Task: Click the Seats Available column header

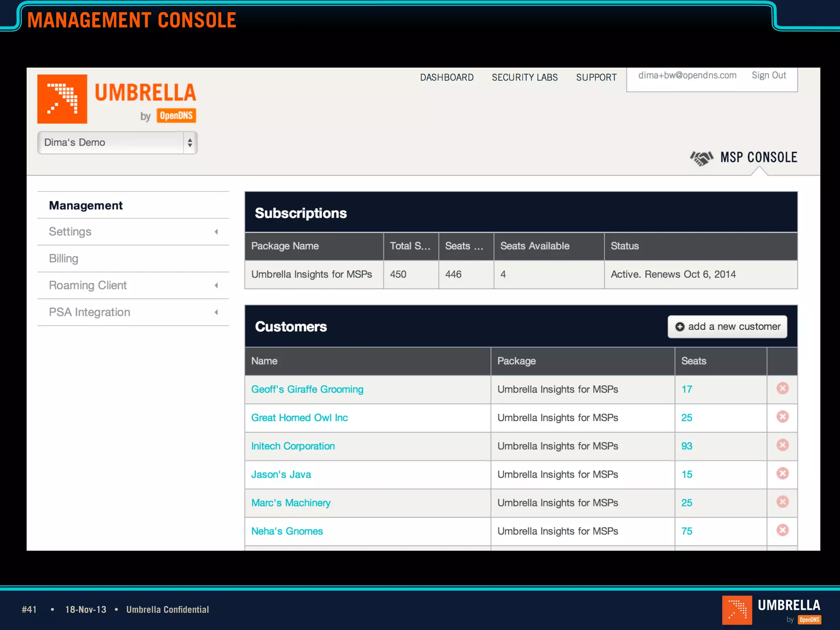Action: (549, 246)
